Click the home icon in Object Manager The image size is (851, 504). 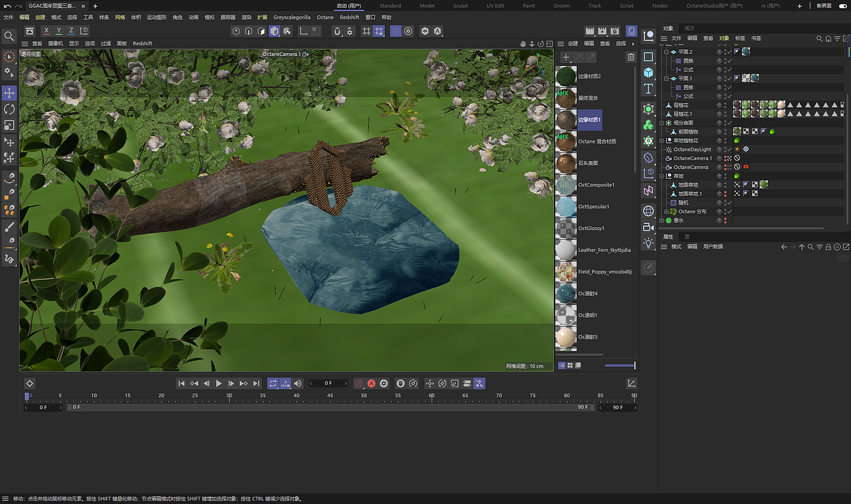pyautogui.click(x=828, y=39)
